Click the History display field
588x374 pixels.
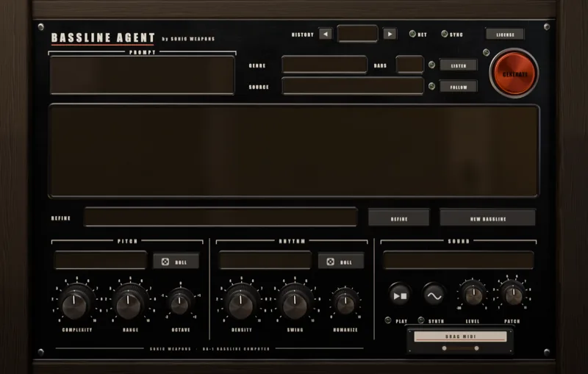pyautogui.click(x=357, y=34)
